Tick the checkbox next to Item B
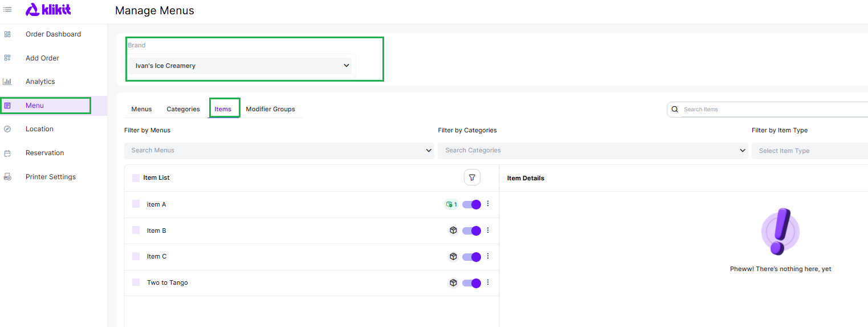The height and width of the screenshot is (327, 868). (x=136, y=231)
